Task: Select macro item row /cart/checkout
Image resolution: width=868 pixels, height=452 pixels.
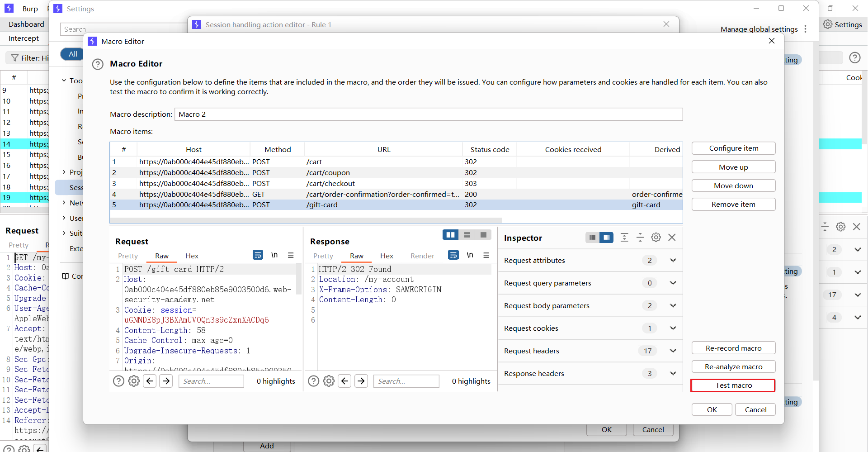Action: click(x=396, y=184)
